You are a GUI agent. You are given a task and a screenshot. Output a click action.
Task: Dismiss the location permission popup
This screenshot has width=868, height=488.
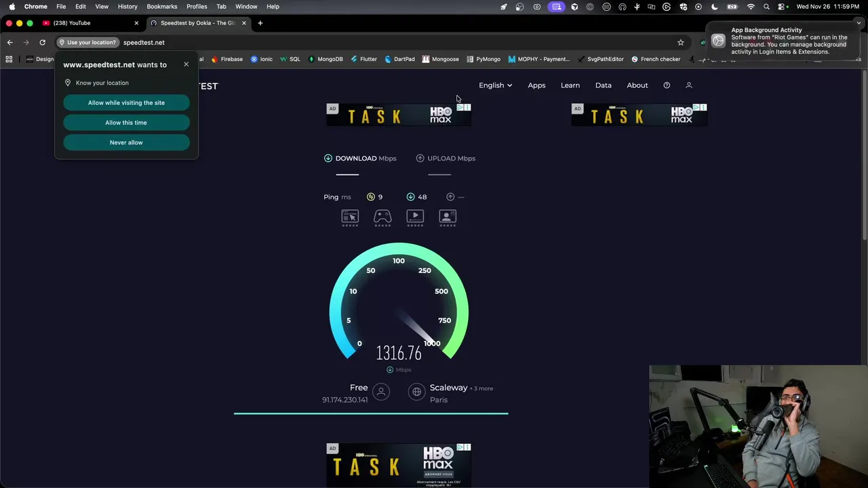186,64
